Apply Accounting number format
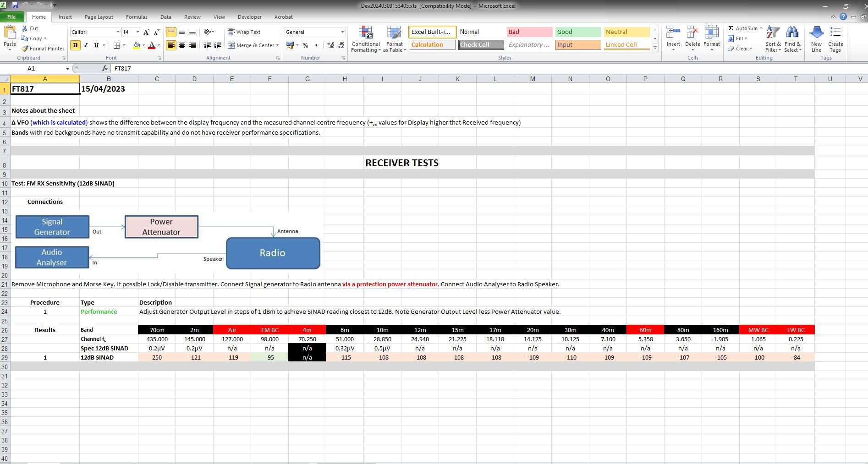Viewport: 868px width, 464px height. tap(290, 45)
